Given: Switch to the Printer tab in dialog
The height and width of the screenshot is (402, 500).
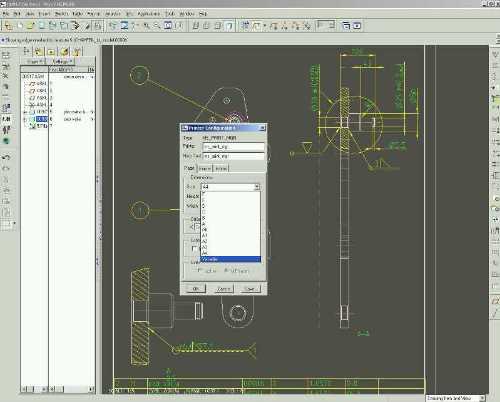Looking at the screenshot, I should [205, 169].
